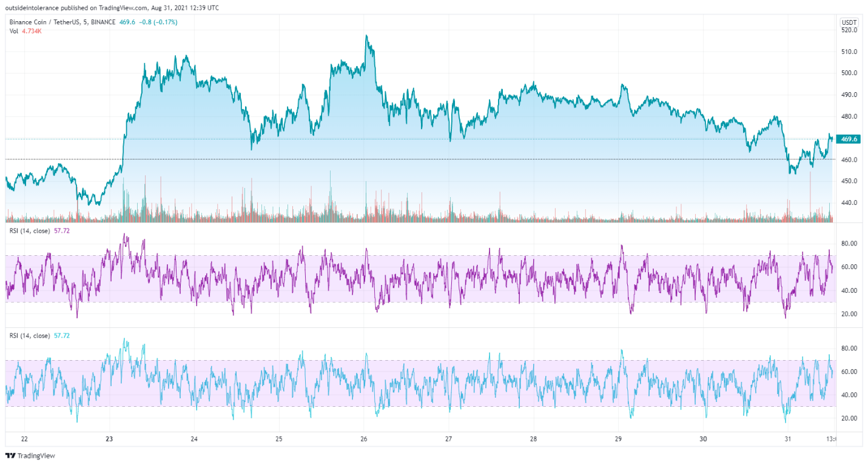Click date 22 on the time axis
This screenshot has height=465, width=868.
pyautogui.click(x=24, y=438)
